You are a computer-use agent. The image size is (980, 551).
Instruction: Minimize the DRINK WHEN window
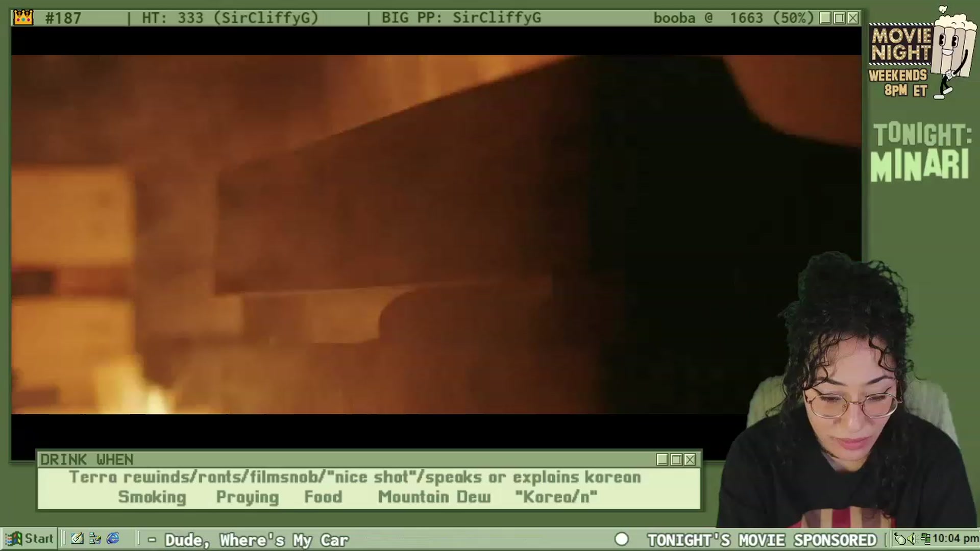[x=663, y=460]
